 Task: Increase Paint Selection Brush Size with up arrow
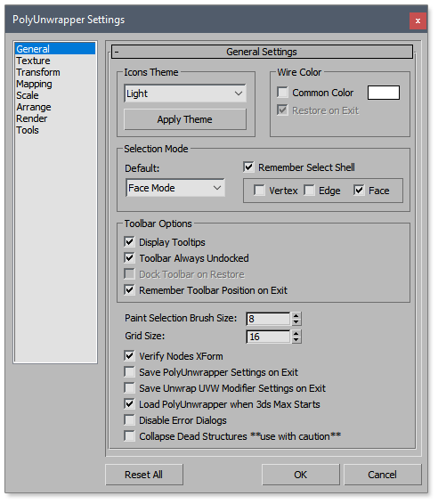pos(296,315)
